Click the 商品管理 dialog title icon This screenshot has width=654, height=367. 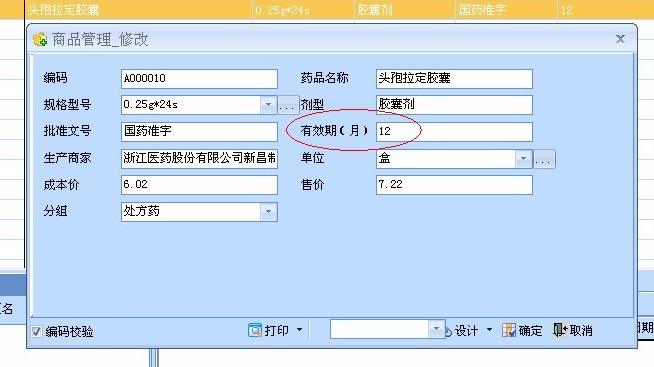click(40, 39)
